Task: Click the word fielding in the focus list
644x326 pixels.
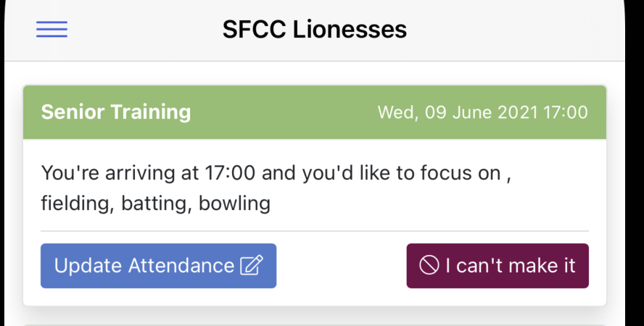Action: pyautogui.click(x=78, y=204)
